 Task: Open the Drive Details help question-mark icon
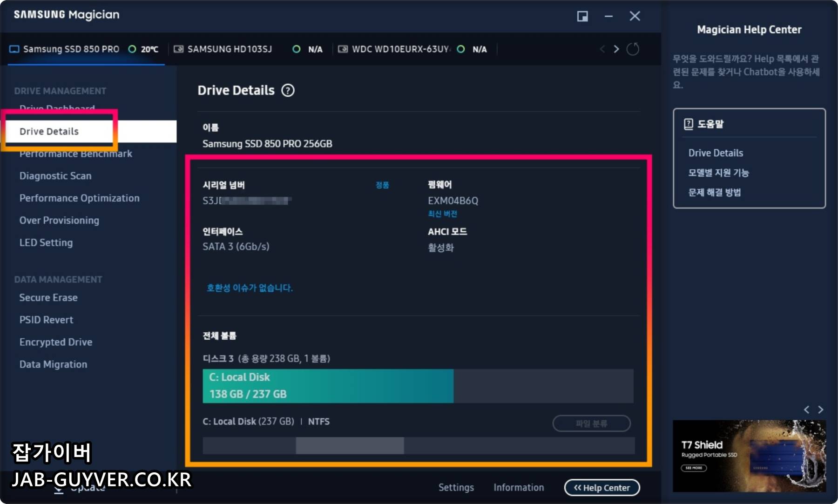(x=288, y=90)
